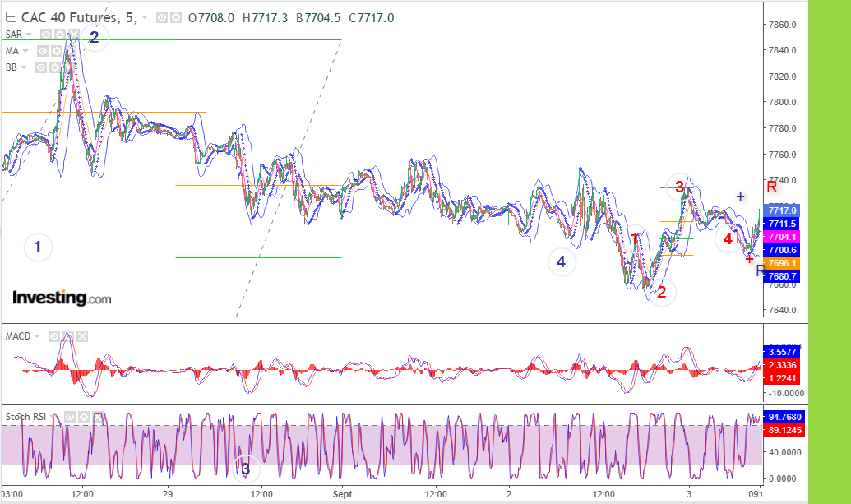This screenshot has width=851, height=504.
Task: Open settings gear for CAC 40 Futures series
Action: coord(175,18)
